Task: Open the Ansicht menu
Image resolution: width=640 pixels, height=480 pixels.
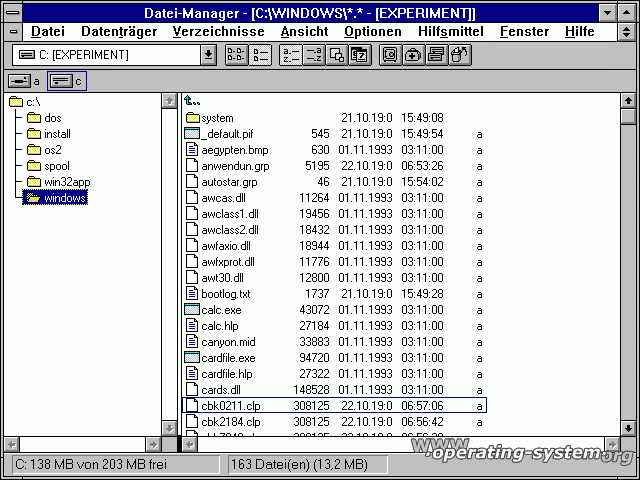Action: [x=304, y=31]
